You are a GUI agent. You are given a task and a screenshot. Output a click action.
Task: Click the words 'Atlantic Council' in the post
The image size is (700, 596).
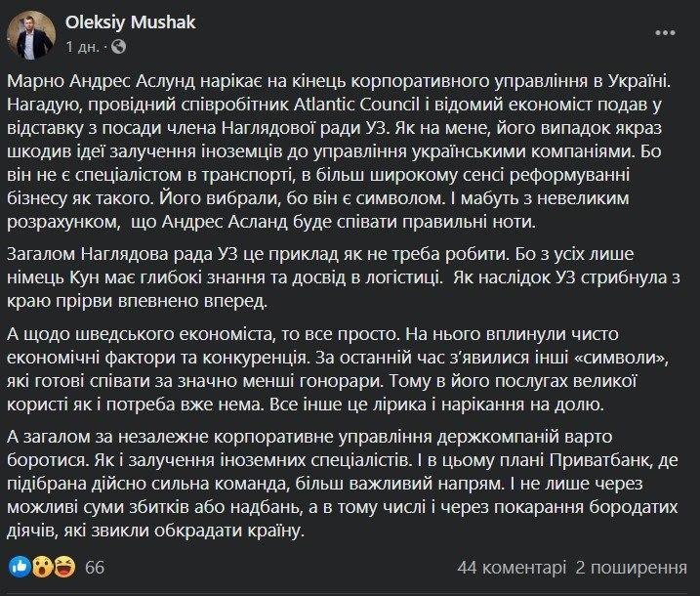pyautogui.click(x=356, y=105)
